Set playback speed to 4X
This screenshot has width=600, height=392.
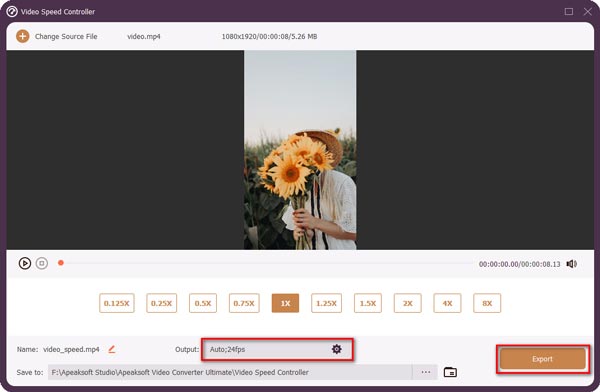click(x=447, y=303)
